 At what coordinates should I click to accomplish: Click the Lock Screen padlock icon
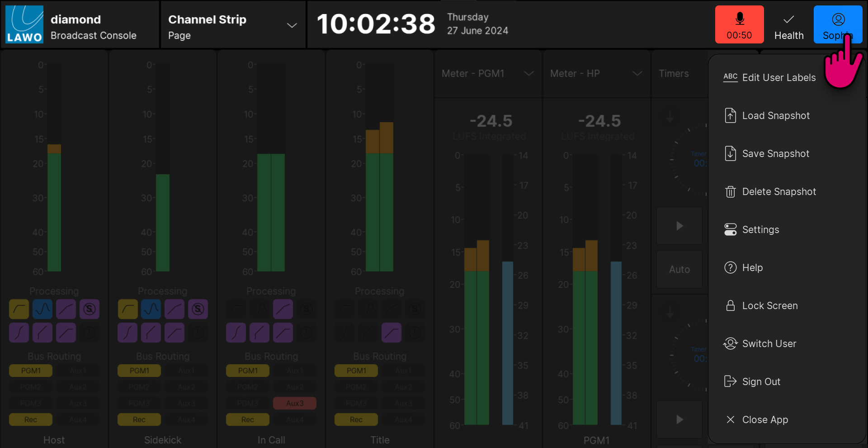[730, 306]
